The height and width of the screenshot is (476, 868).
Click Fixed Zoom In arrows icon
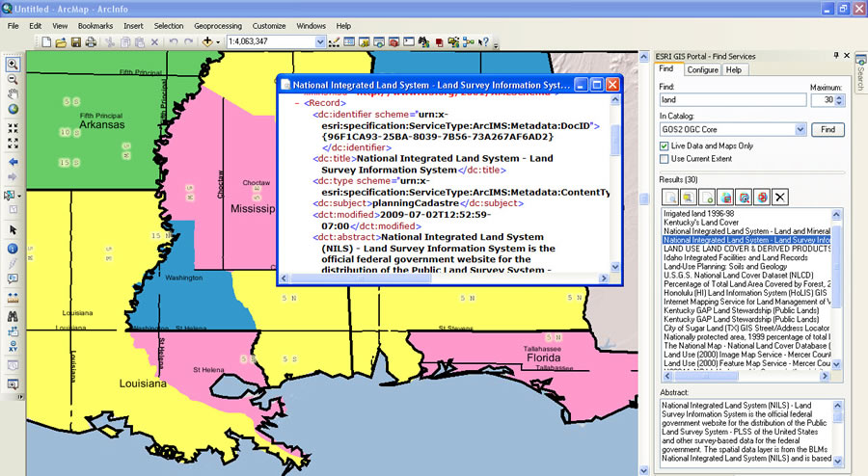click(x=13, y=128)
